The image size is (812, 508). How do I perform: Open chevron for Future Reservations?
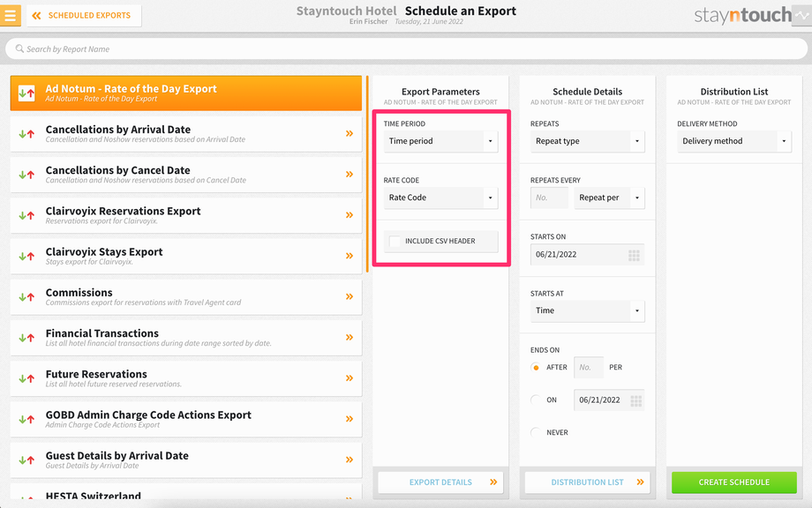tap(350, 378)
